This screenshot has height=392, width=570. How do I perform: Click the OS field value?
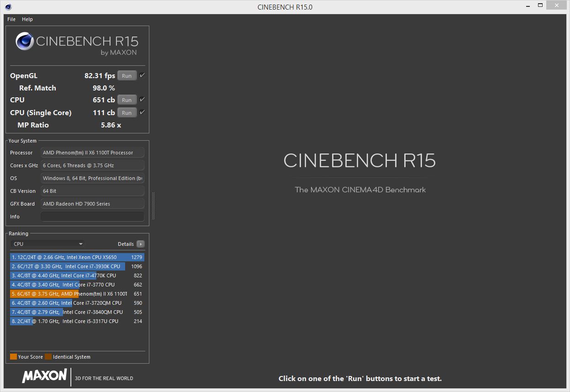pyautogui.click(x=92, y=178)
